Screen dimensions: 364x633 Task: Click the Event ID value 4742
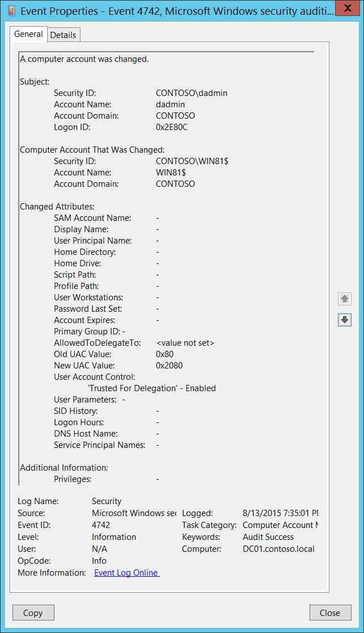tap(101, 525)
